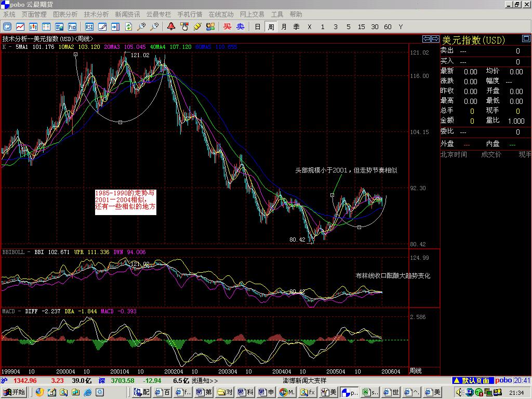Open the F10 info toolbar icon
Screen dimensions: 532x399
[72, 26]
